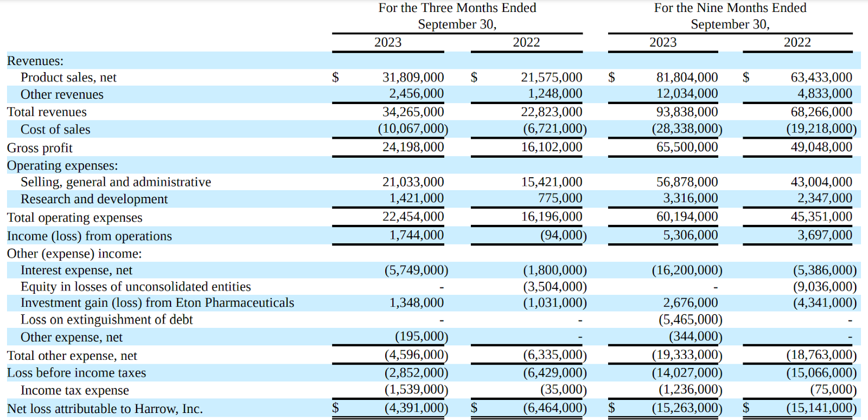Click product sales value 63,433,000
The image size is (868, 420).
(821, 77)
